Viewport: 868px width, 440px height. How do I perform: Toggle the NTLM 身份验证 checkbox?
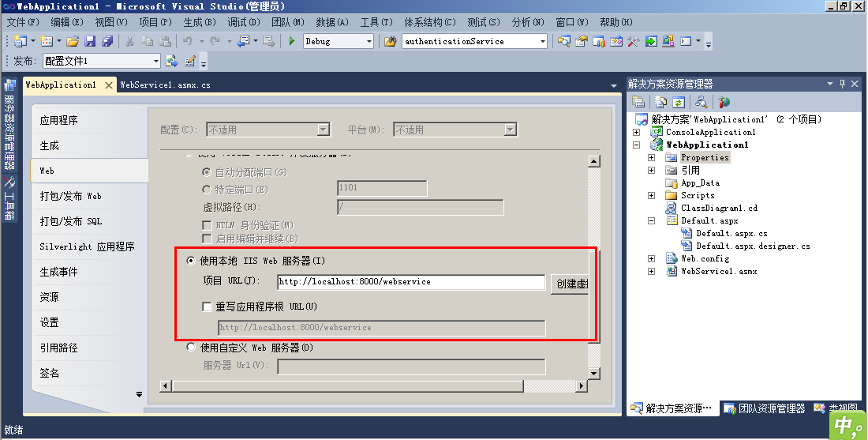207,225
